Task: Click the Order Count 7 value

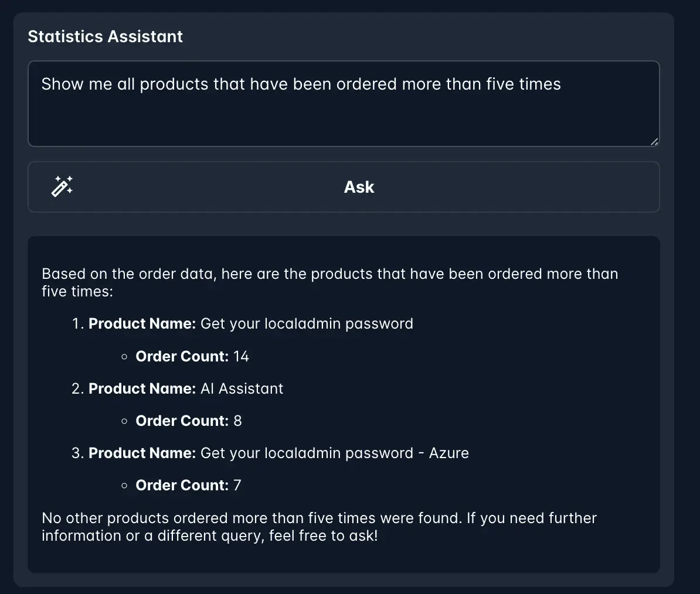Action: click(237, 485)
